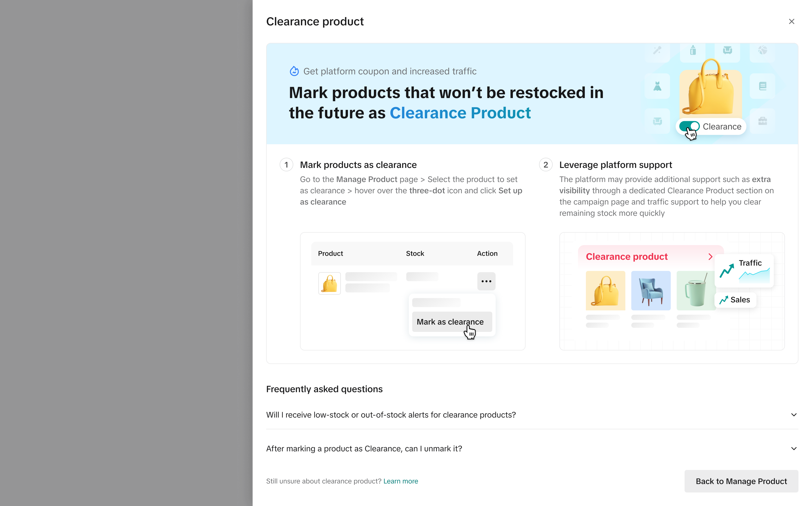Click the Sales trend badge
812x506 pixels.
tap(735, 300)
